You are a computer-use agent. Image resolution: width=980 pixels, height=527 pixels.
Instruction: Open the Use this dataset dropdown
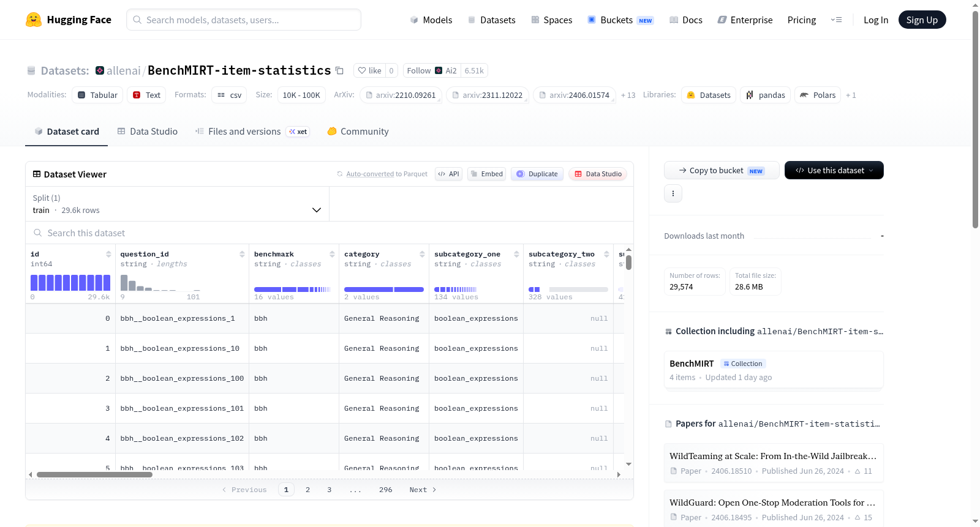[x=834, y=170]
